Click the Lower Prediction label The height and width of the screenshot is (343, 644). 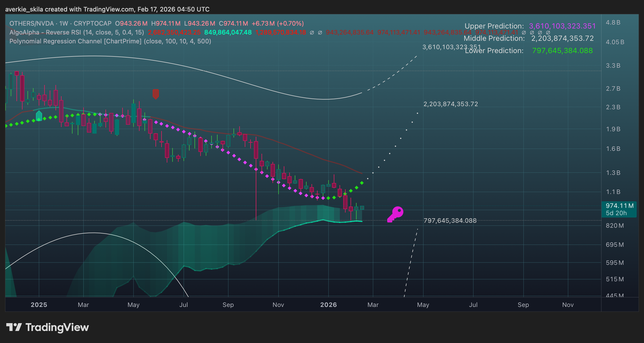[494, 51]
